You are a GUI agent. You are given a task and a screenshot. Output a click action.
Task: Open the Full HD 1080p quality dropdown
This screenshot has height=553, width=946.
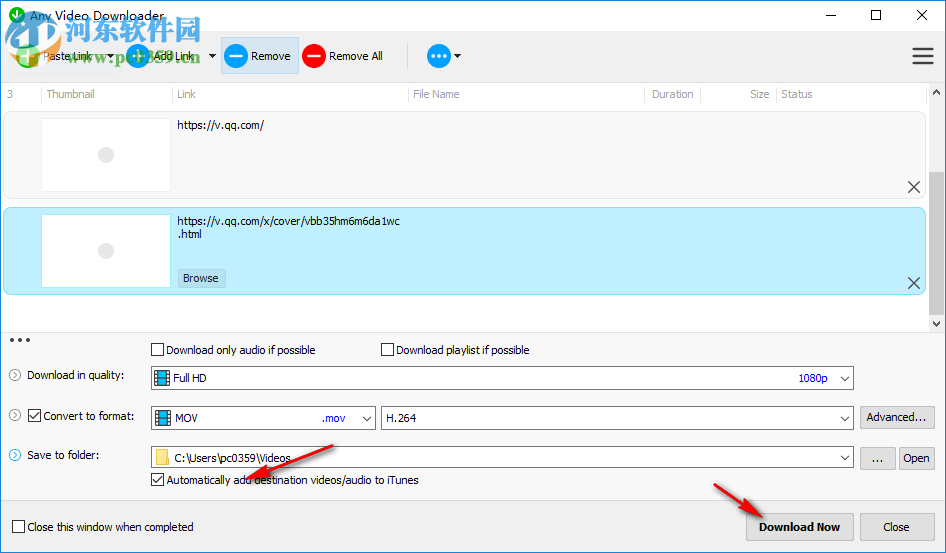pyautogui.click(x=502, y=378)
